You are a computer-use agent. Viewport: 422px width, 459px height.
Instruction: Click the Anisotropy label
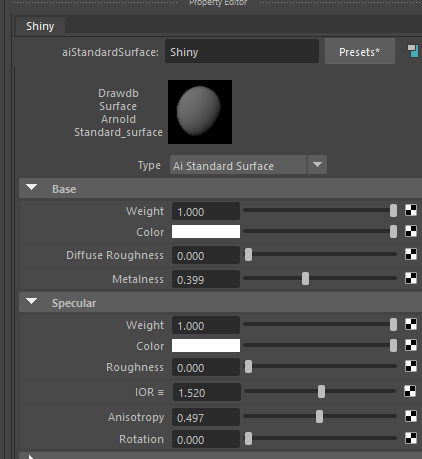[x=136, y=417]
